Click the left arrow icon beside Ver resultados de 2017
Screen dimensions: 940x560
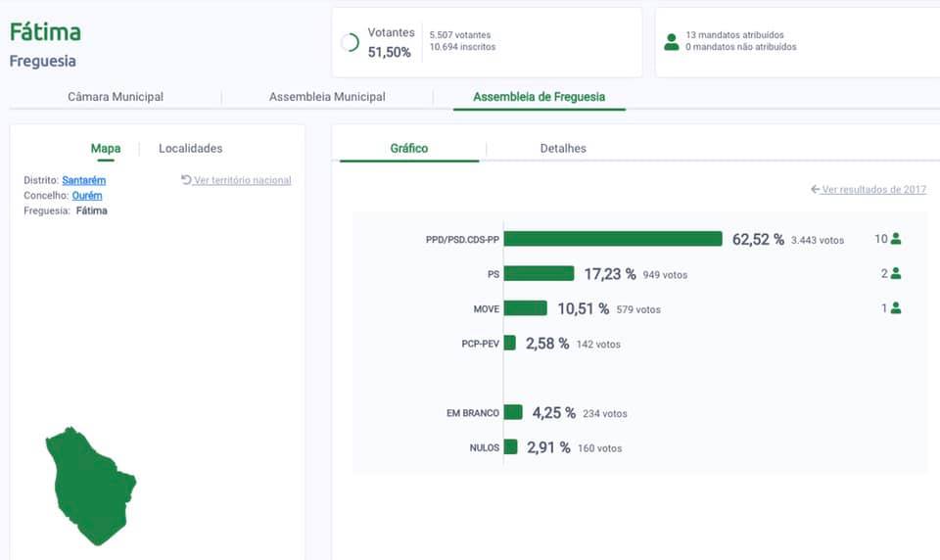[815, 189]
